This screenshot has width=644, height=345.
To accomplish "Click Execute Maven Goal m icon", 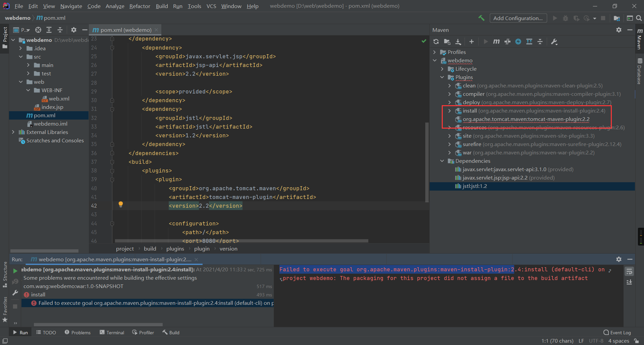I will 496,42.
